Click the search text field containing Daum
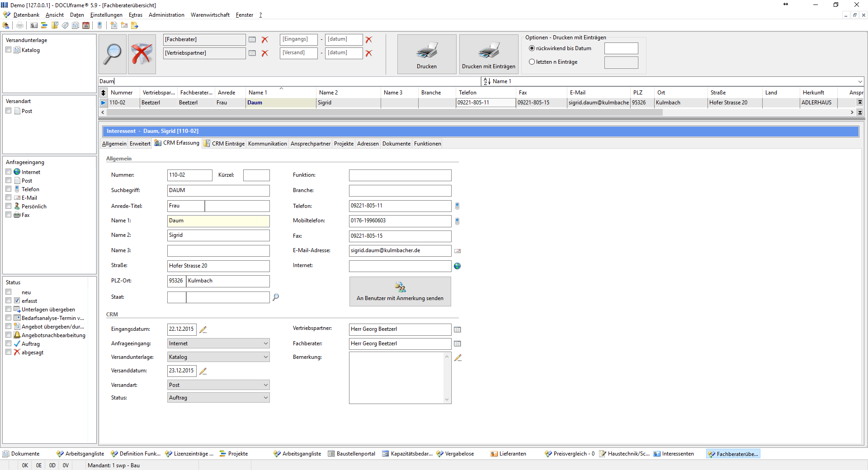This screenshot has height=470, width=868. pos(290,81)
